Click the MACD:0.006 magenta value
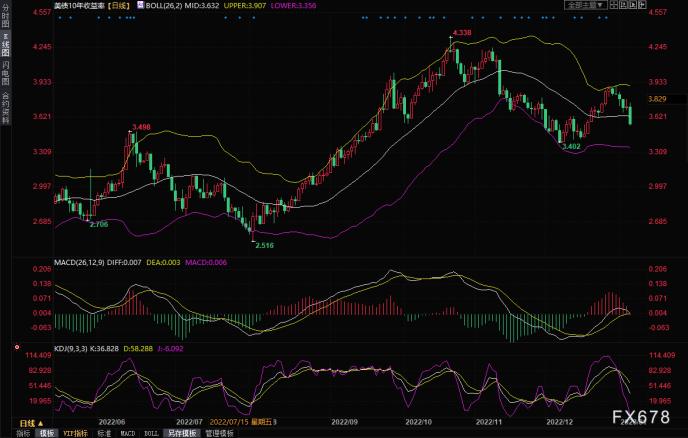688x438 pixels. pyautogui.click(x=206, y=262)
